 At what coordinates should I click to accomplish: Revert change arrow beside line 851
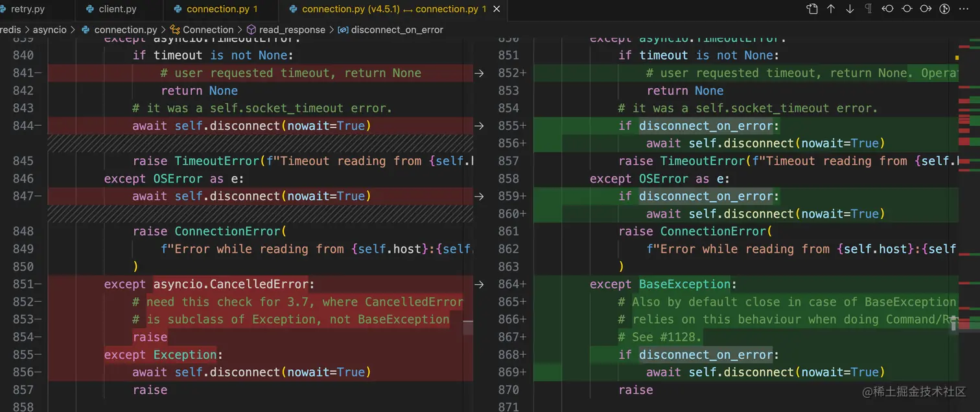point(479,284)
